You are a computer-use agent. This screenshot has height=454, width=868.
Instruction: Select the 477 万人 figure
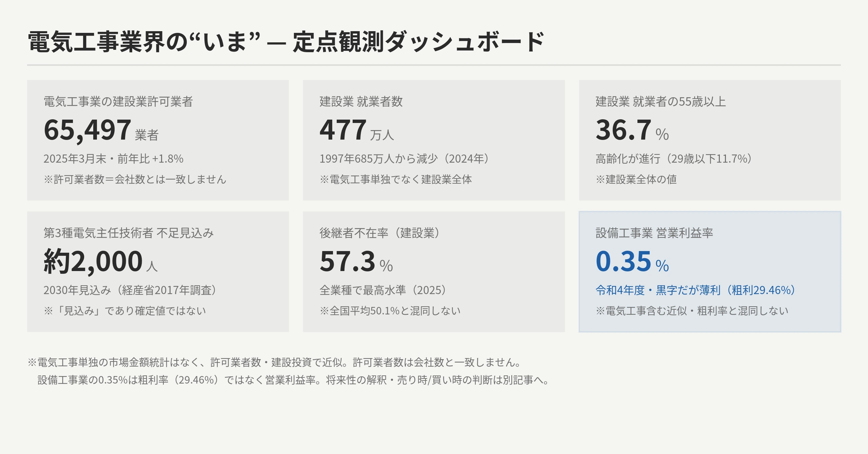pyautogui.click(x=357, y=130)
